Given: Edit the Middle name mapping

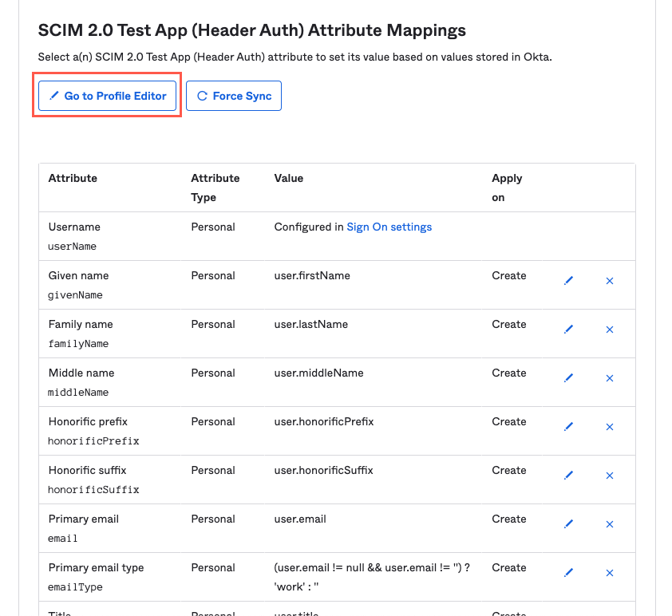Looking at the screenshot, I should (569, 378).
